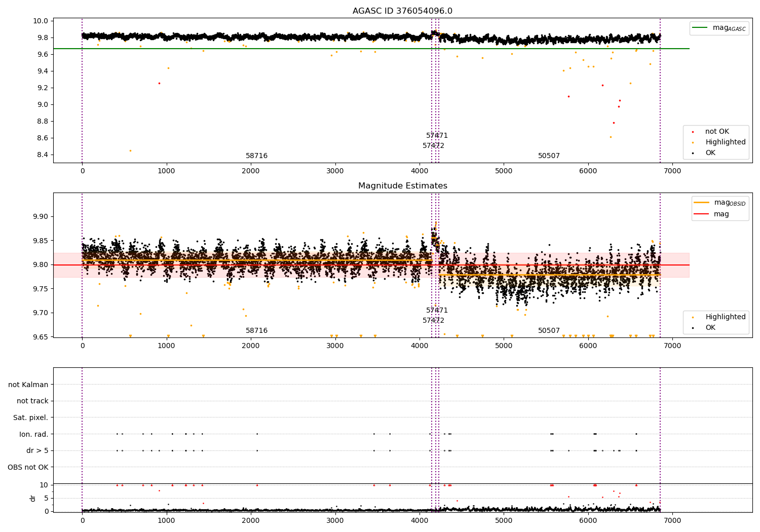Click red 'mag' legend entry in Magnitude Estimates

coord(712,214)
